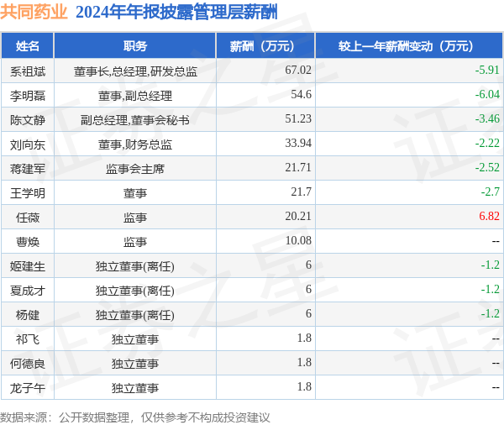Click the position cell 董事长,总经理,研发总监
This screenshot has width=504, height=425.
pos(135,71)
